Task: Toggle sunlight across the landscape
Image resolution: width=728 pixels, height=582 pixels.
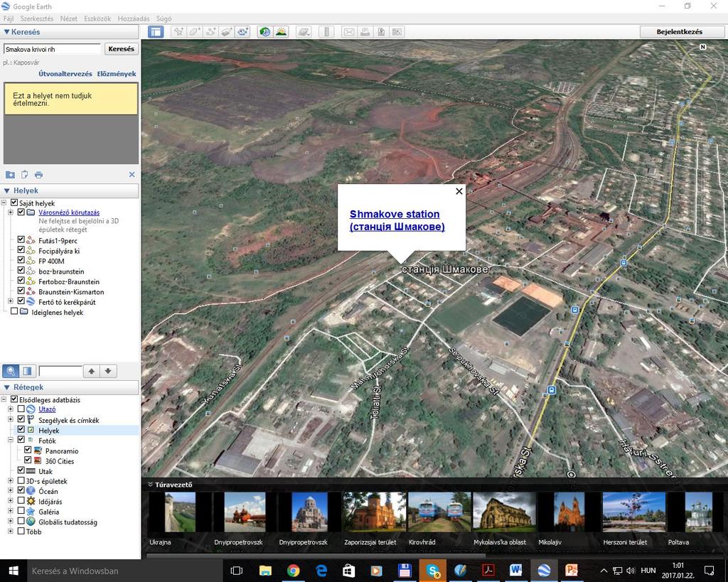Action: pyautogui.click(x=281, y=31)
